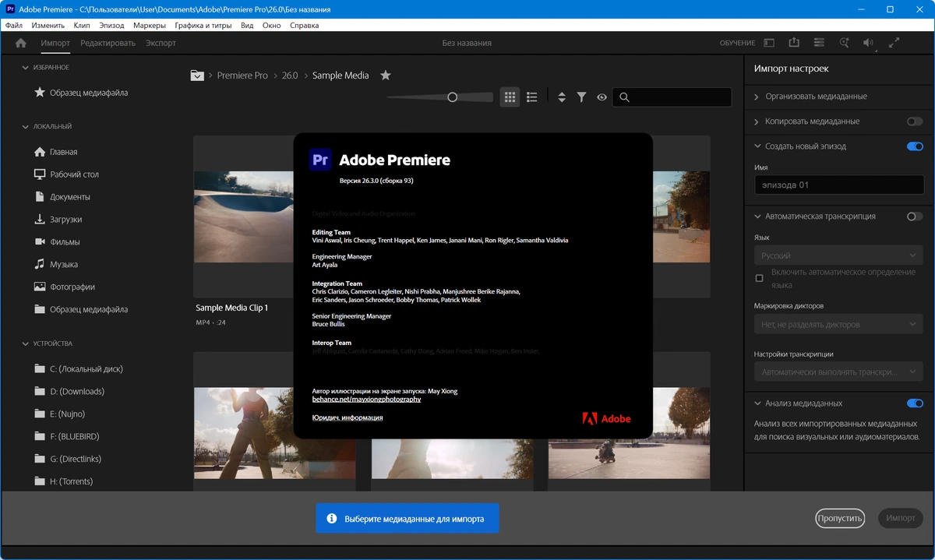Select favorite Образец медиафайла with star
The width and height of the screenshot is (935, 560).
[x=81, y=93]
